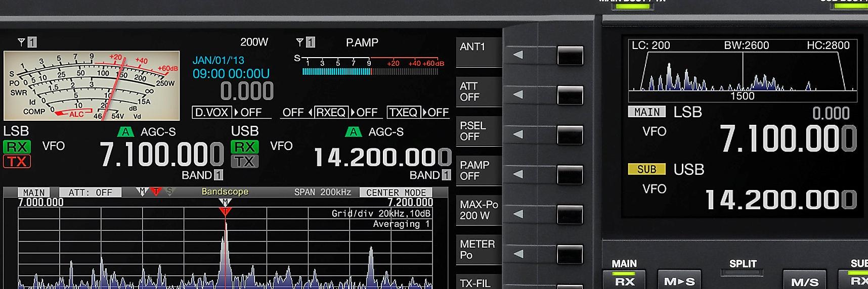The height and width of the screenshot is (289, 868).
Task: Open the MAX-Po 200 W power setting
Action: pyautogui.click(x=479, y=210)
